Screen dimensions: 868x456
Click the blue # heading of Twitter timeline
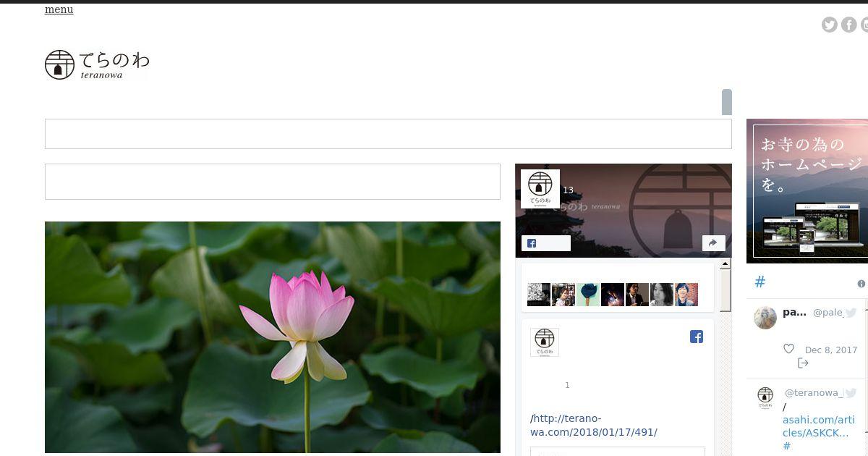pyautogui.click(x=759, y=282)
